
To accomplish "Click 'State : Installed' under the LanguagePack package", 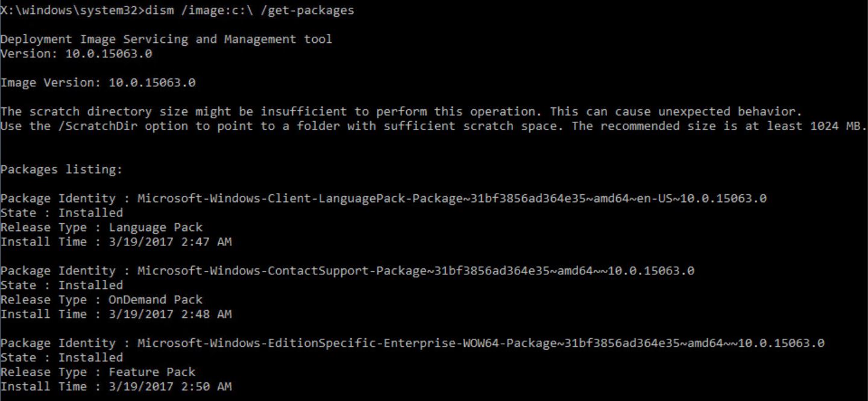I will [61, 213].
